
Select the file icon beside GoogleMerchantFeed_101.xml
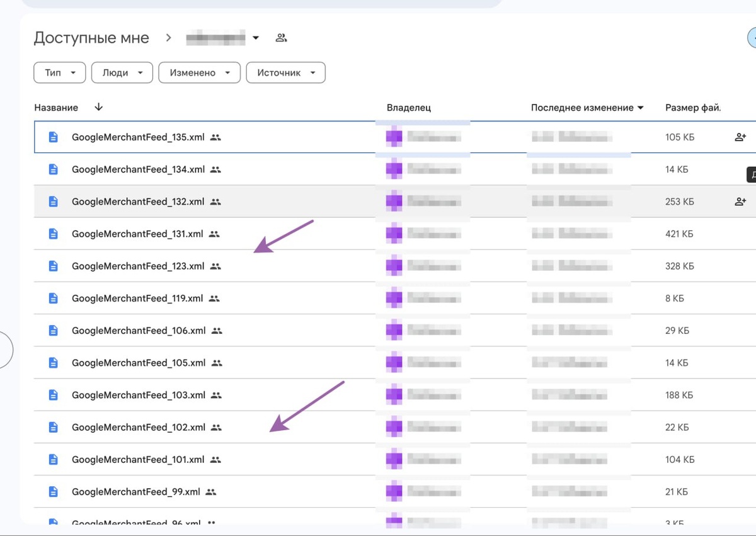[54, 459]
